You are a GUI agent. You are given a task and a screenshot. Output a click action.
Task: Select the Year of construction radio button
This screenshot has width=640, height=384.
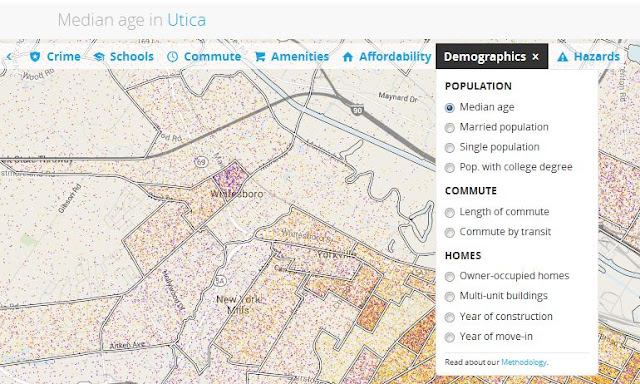coord(450,317)
